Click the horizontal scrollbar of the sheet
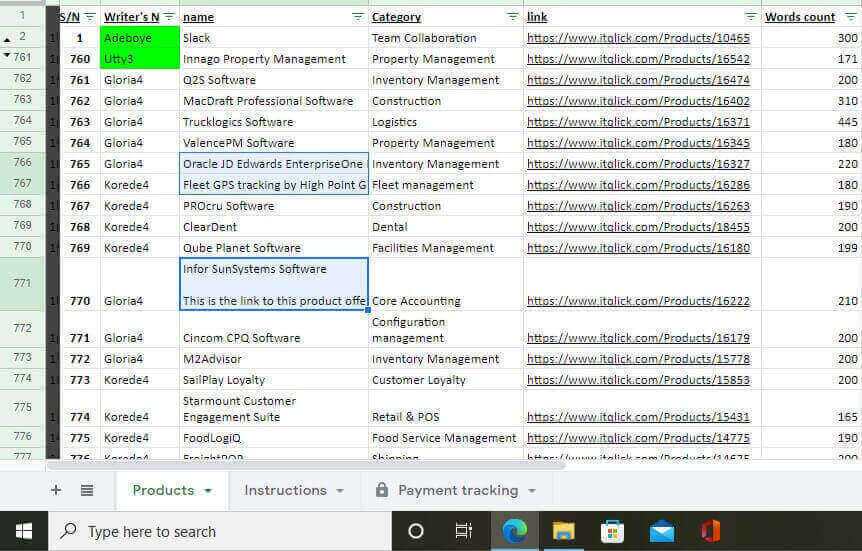The image size is (862, 551). (306, 465)
